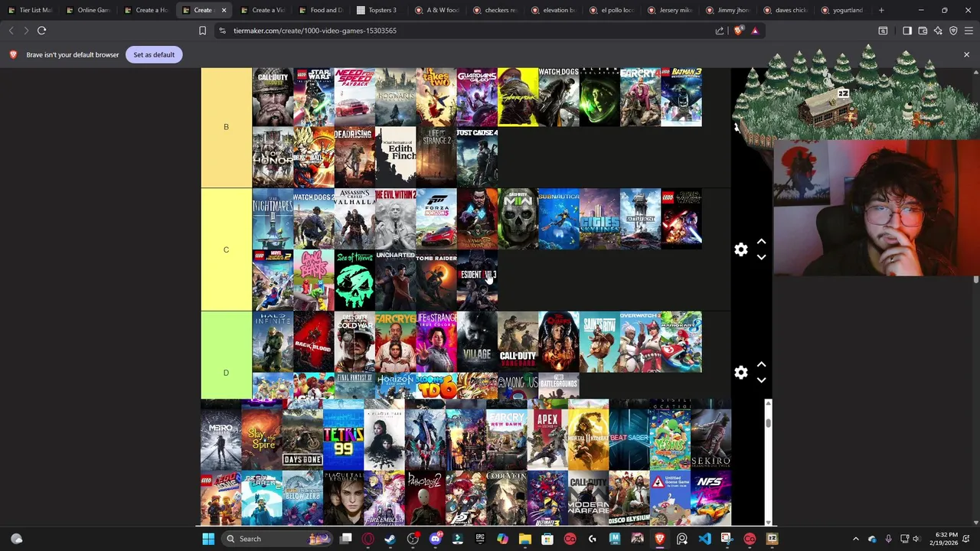Switch to the 'Online Gam' tab
The image size is (980, 551).
[89, 10]
